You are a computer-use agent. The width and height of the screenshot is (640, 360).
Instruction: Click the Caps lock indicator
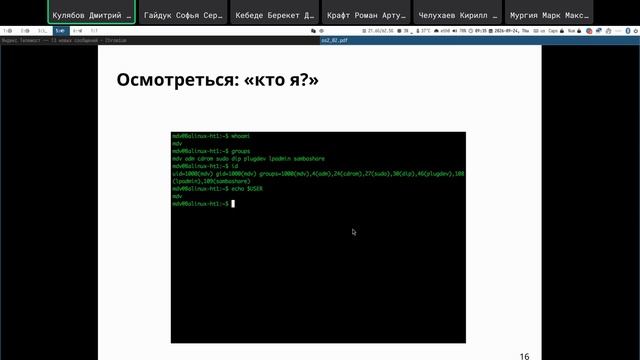coord(556,31)
